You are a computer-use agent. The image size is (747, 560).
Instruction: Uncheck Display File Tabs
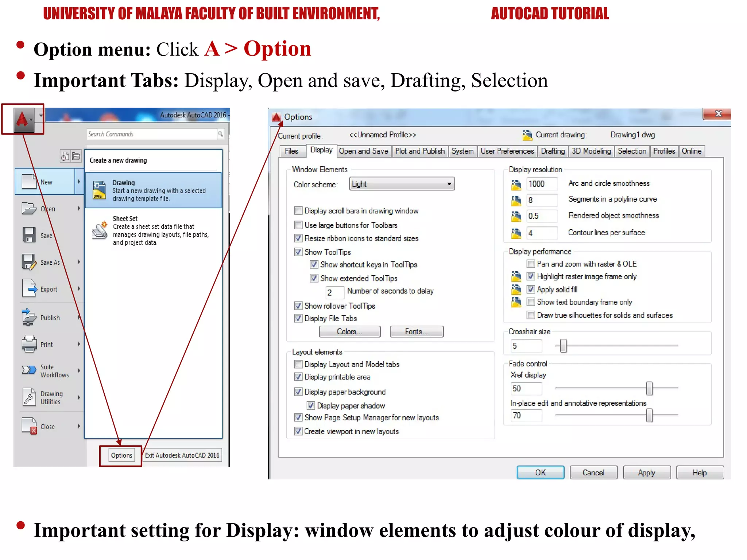click(298, 318)
